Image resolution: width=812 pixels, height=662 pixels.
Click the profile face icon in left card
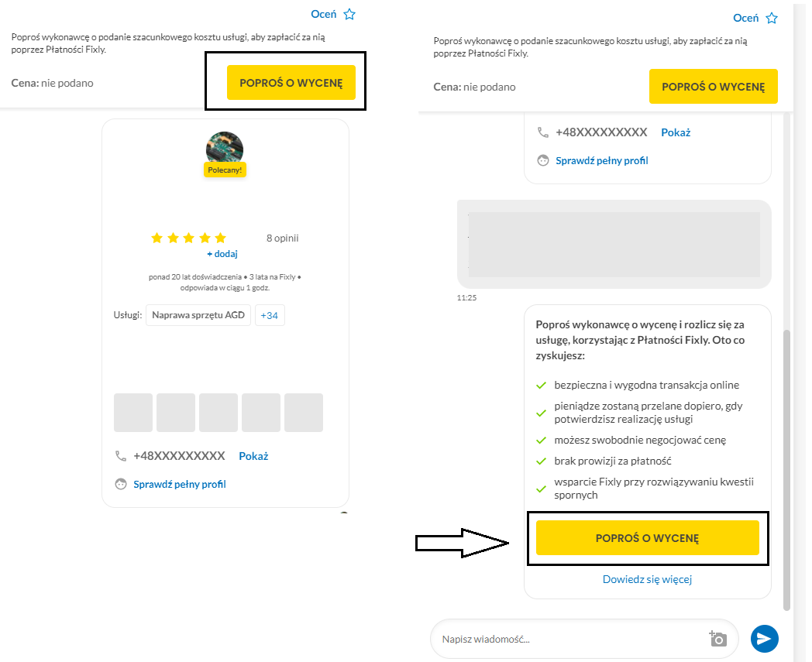coord(121,484)
